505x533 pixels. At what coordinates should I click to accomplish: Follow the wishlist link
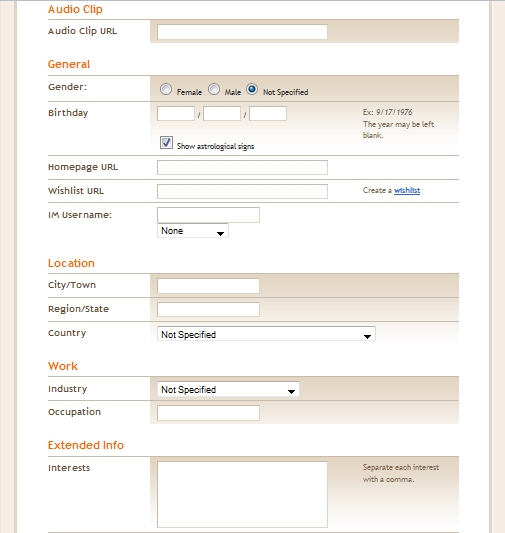point(407,190)
